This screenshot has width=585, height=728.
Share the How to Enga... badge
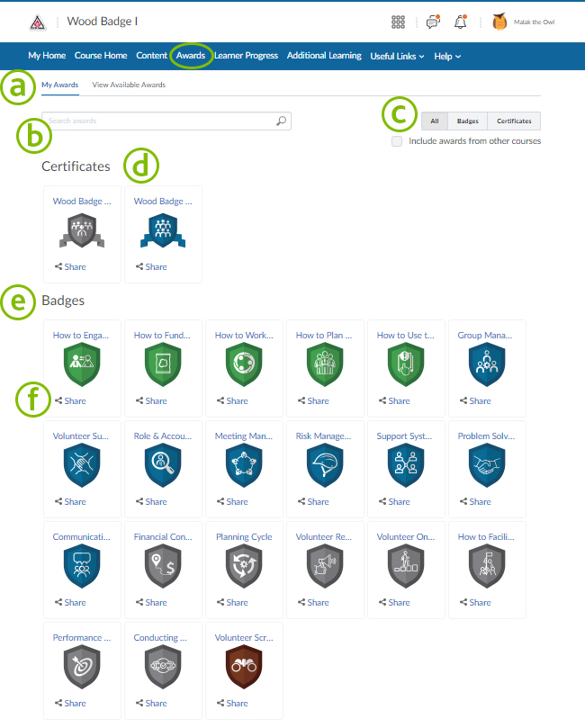(x=70, y=401)
